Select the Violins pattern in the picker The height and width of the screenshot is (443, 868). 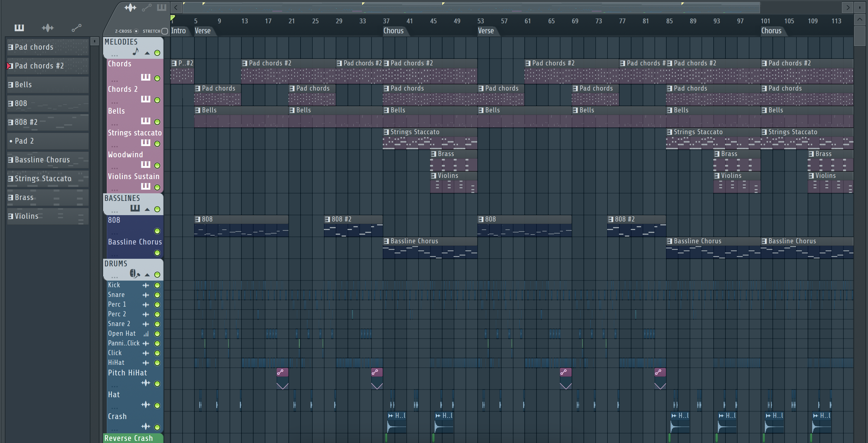[x=48, y=216]
